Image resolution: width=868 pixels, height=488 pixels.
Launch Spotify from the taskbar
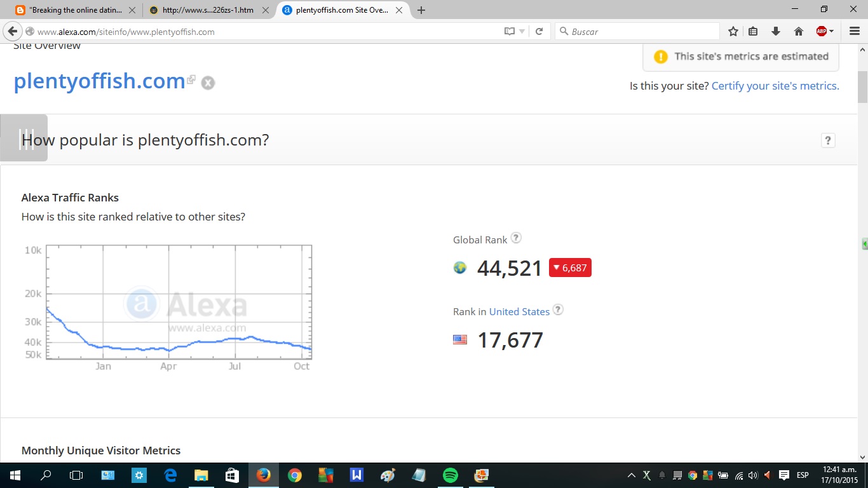450,475
